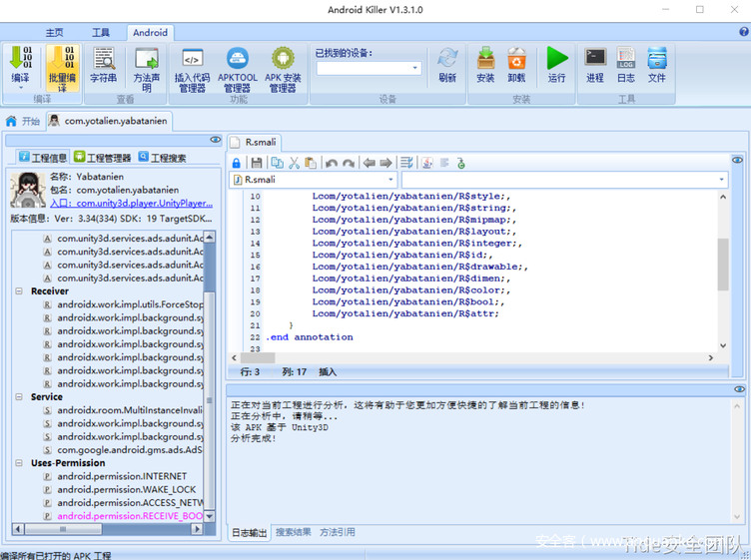Image resolution: width=751 pixels, height=560 pixels.
Task: Click the code editor vertical scrollbar
Action: pos(722,264)
